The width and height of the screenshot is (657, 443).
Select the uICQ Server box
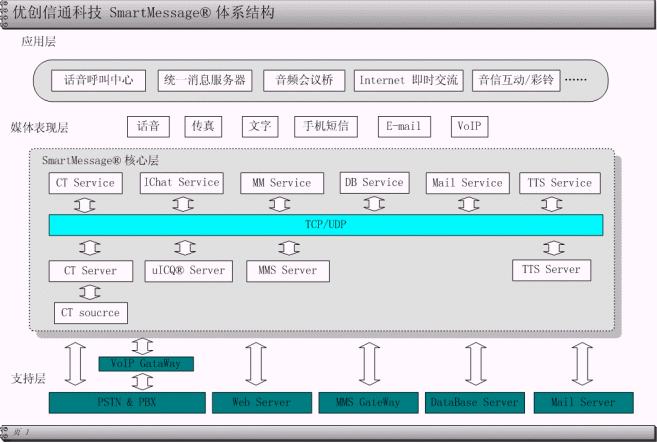188,271
